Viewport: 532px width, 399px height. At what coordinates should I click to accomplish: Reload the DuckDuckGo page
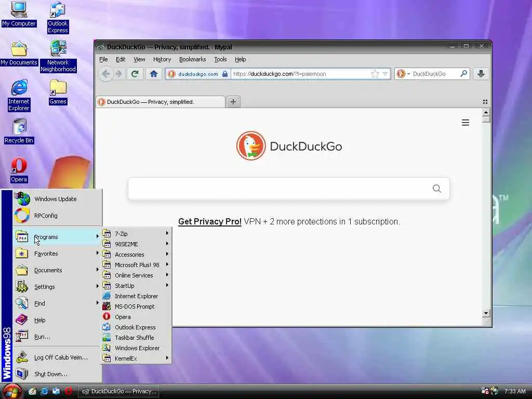pyautogui.click(x=135, y=74)
